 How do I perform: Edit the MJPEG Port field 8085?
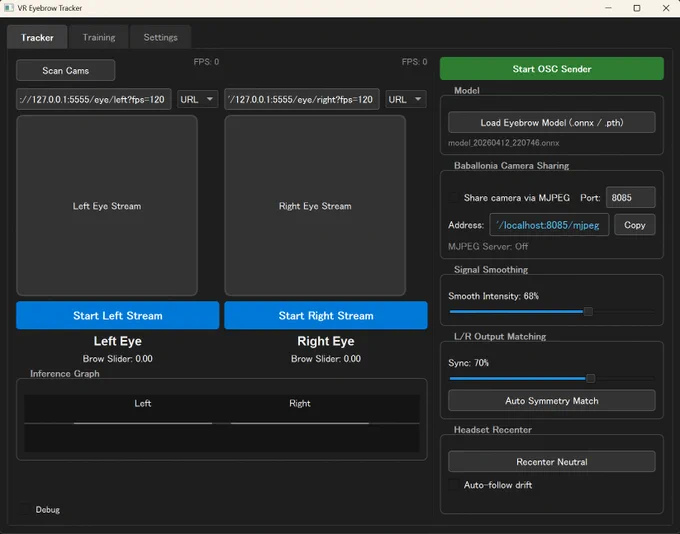(x=631, y=197)
